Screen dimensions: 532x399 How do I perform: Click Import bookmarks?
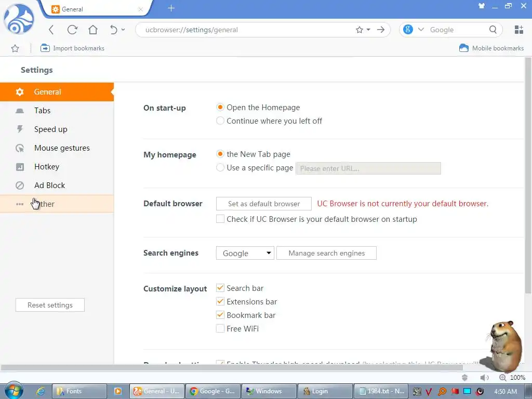[x=72, y=48]
